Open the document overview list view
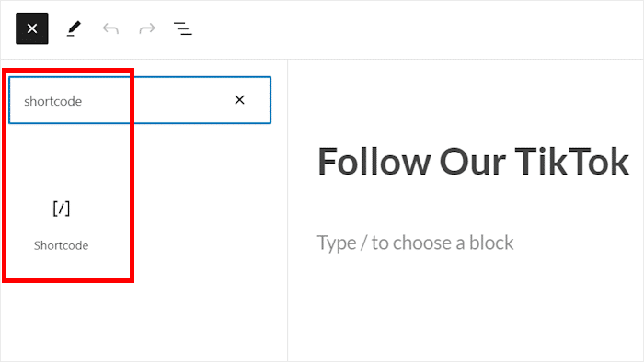The width and height of the screenshot is (644, 362). pos(183,28)
